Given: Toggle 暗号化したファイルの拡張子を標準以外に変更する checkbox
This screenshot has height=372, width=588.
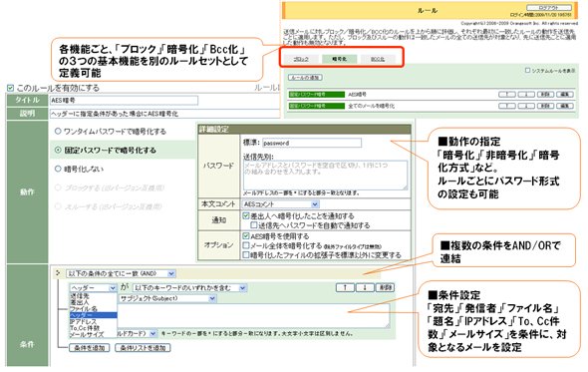Looking at the screenshot, I should click(246, 255).
